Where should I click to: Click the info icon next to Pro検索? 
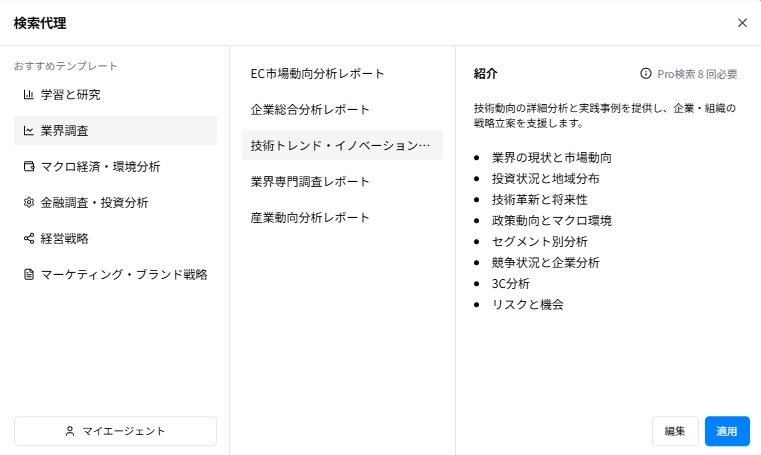pyautogui.click(x=646, y=74)
